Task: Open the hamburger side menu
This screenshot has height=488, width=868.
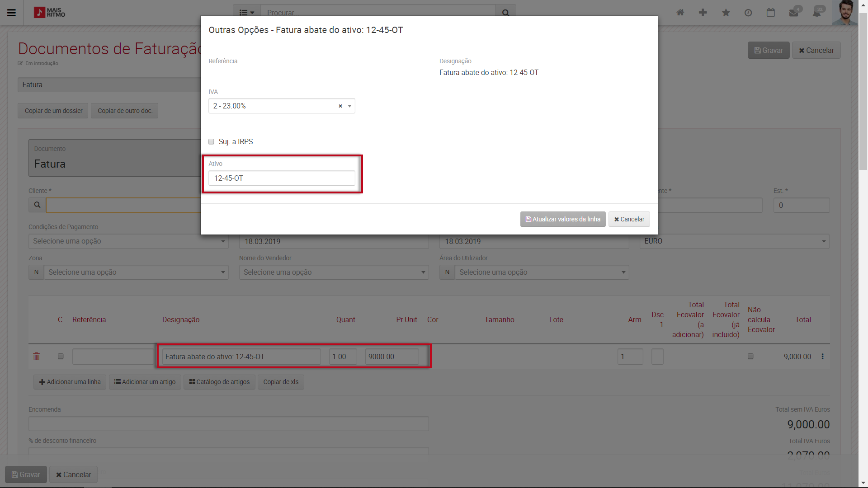Action: coord(12,13)
